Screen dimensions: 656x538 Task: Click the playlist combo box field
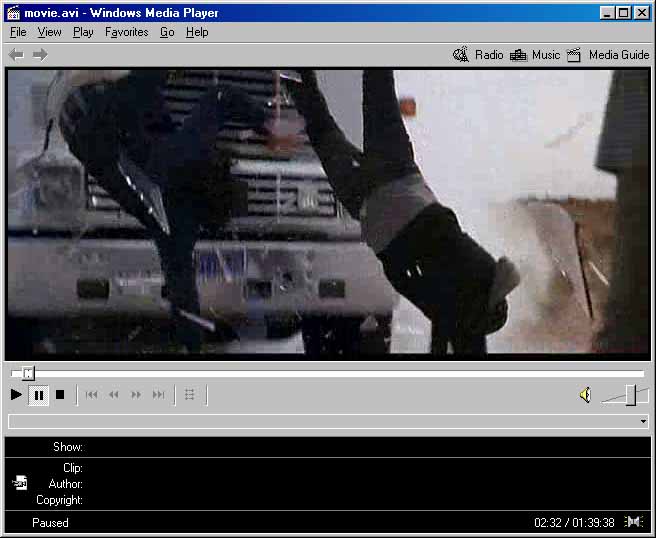(x=328, y=421)
